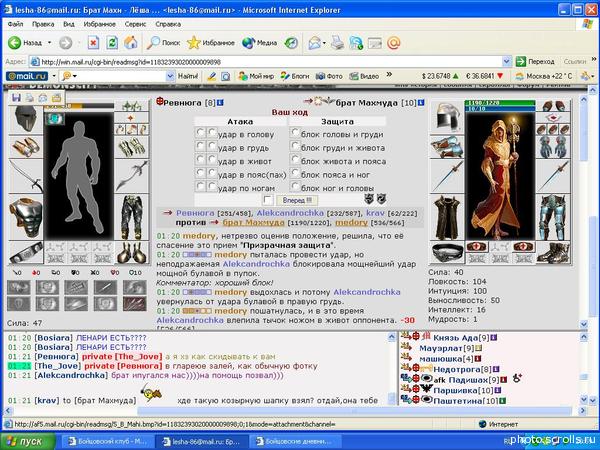The width and height of the screenshot is (600, 450).
Task: Click the highlighter pencil icon on mail.ru bar
Action: (211, 76)
